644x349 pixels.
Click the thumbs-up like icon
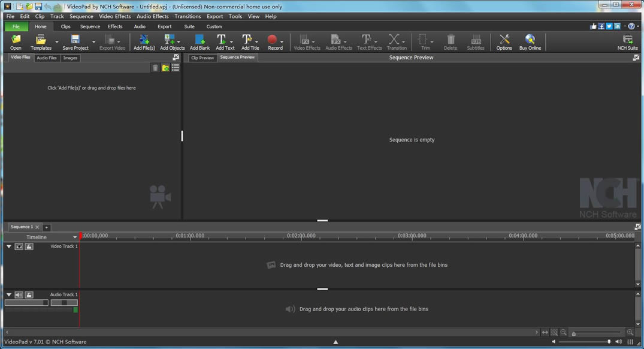pyautogui.click(x=594, y=26)
